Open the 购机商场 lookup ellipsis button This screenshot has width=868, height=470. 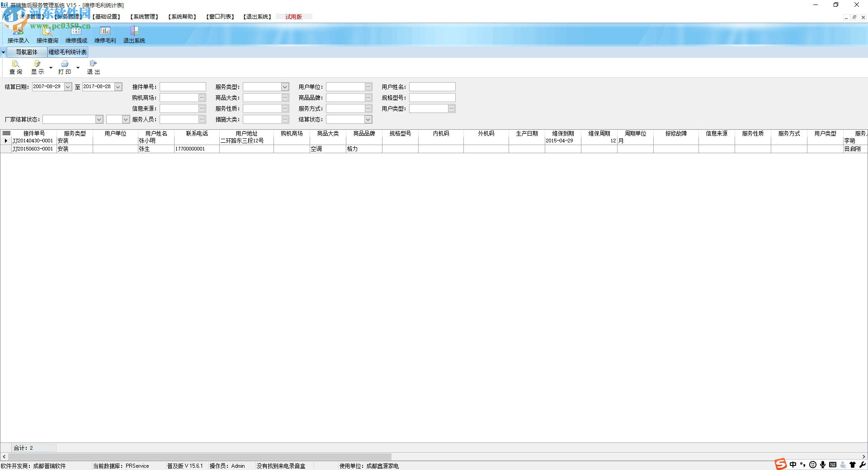(202, 98)
